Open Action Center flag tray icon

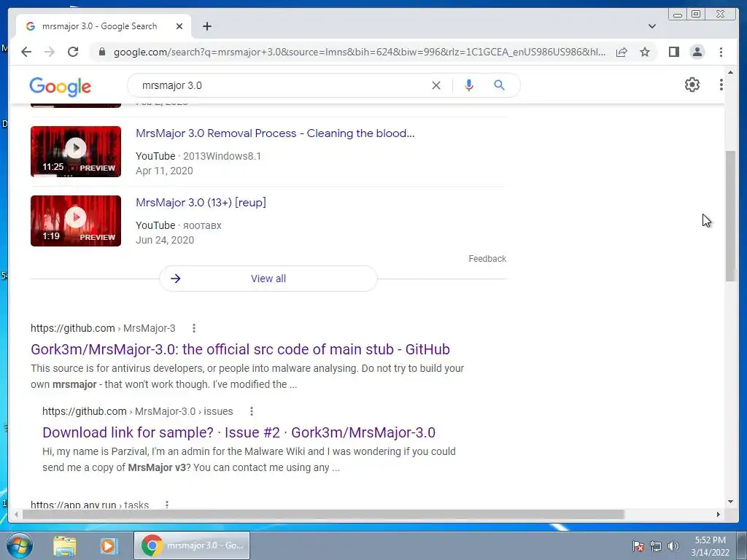(x=638, y=546)
